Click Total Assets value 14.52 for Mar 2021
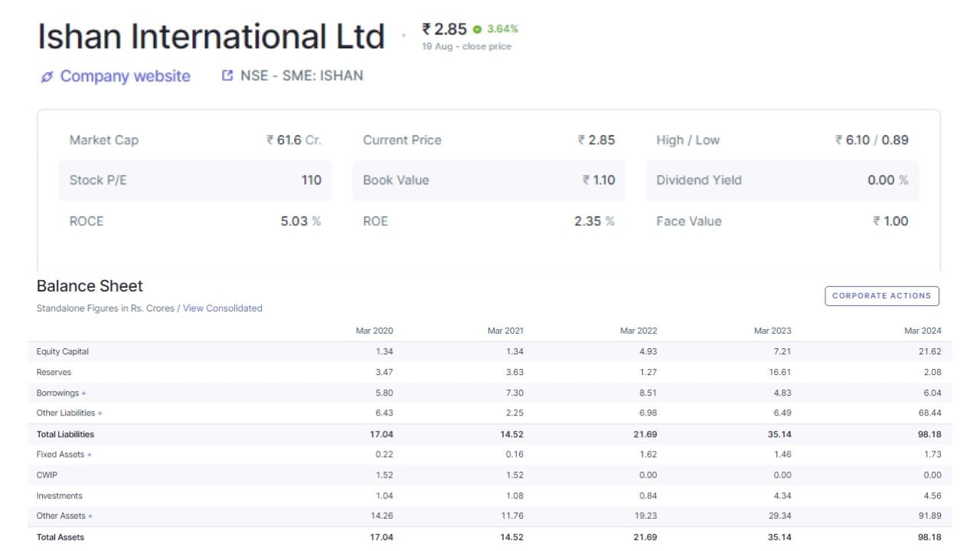Image resolution: width=980 pixels, height=551 pixels. [x=512, y=537]
